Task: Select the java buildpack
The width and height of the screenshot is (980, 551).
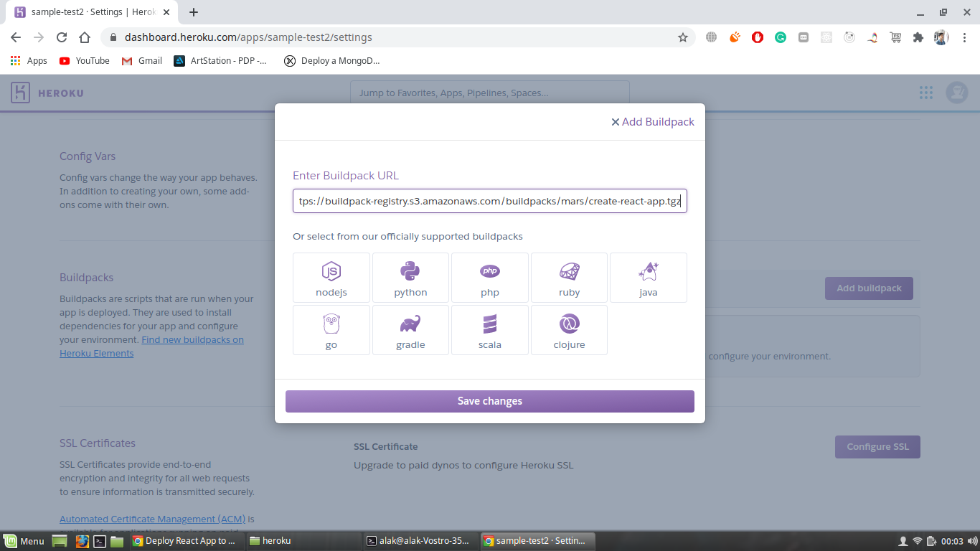Action: tap(649, 278)
